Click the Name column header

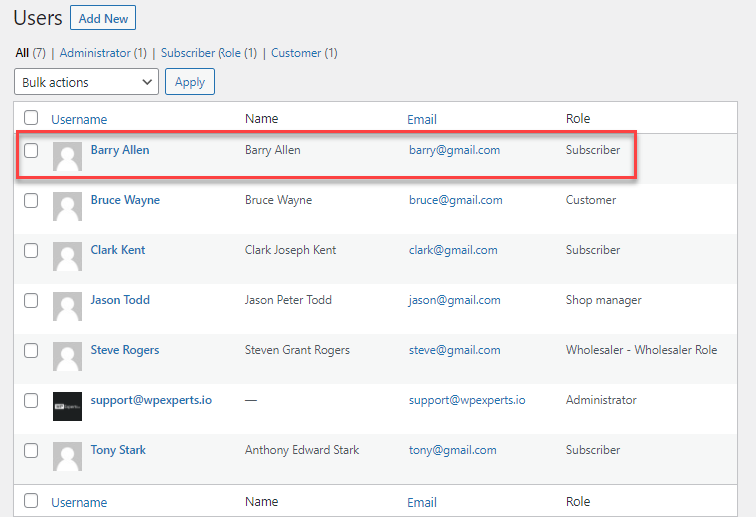[x=261, y=119]
